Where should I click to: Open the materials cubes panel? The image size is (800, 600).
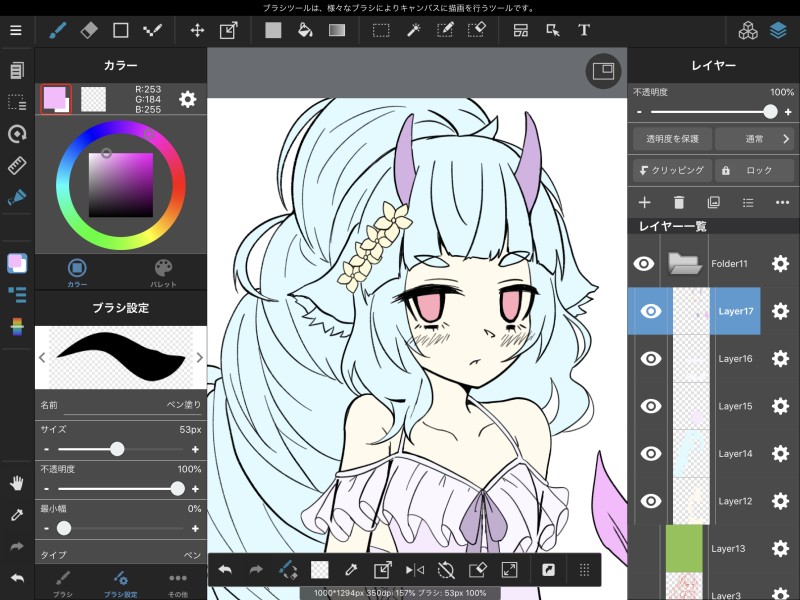point(748,31)
